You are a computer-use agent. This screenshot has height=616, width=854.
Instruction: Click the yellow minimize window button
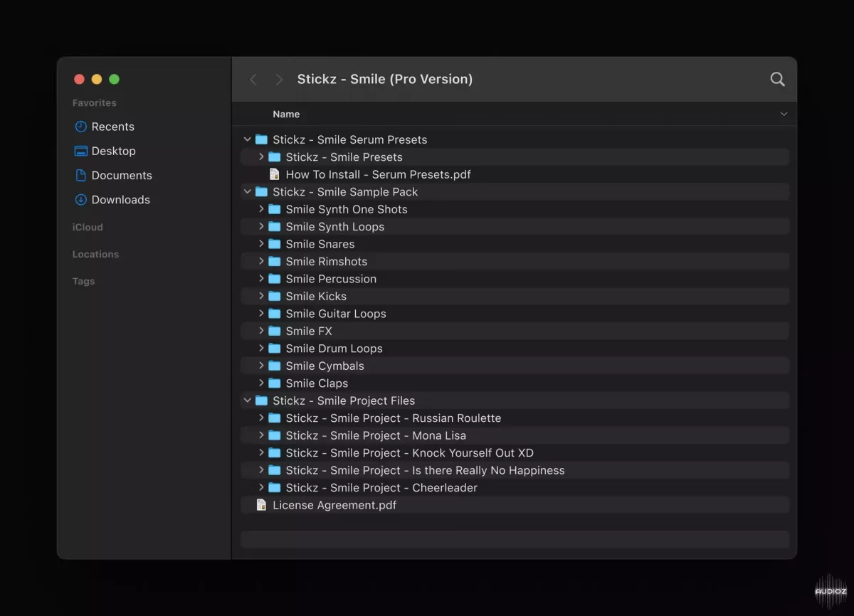coord(97,80)
